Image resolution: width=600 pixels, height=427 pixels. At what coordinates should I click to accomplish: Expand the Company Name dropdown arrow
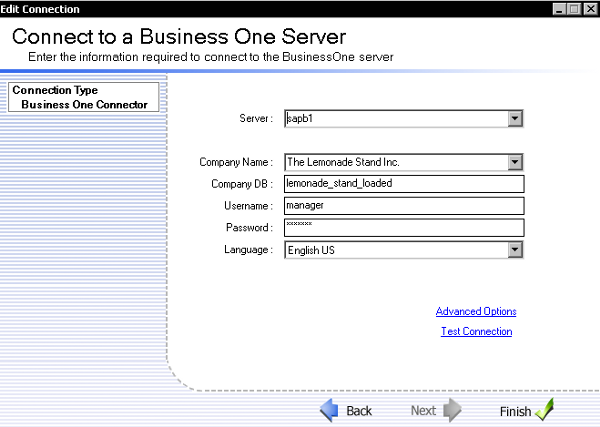[515, 162]
